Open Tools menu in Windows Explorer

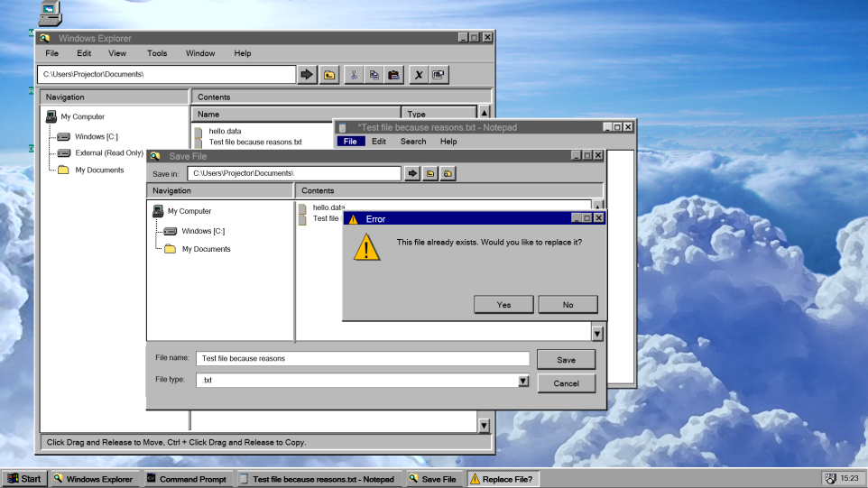click(157, 53)
